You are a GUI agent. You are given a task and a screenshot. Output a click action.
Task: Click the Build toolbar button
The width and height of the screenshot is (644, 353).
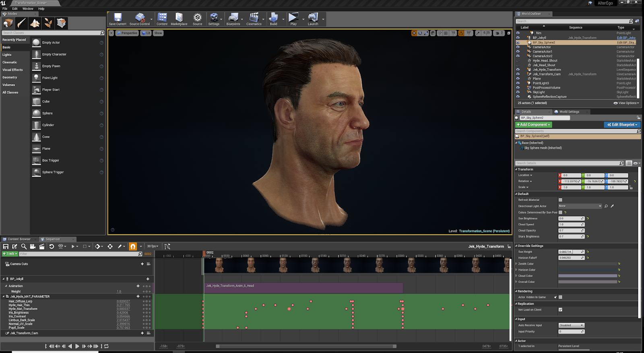(273, 19)
